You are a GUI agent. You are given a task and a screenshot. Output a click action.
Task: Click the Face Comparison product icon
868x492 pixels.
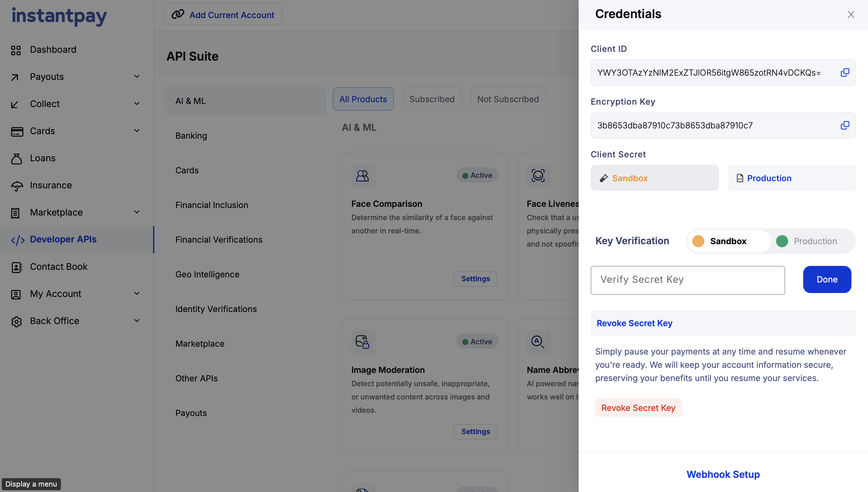(x=363, y=176)
